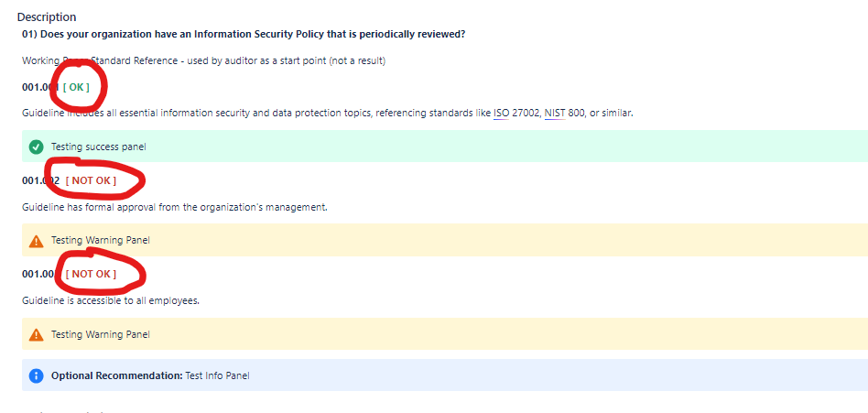Click the accessible to all employees sentence
Viewport: 868px width, 413px height.
(111, 301)
